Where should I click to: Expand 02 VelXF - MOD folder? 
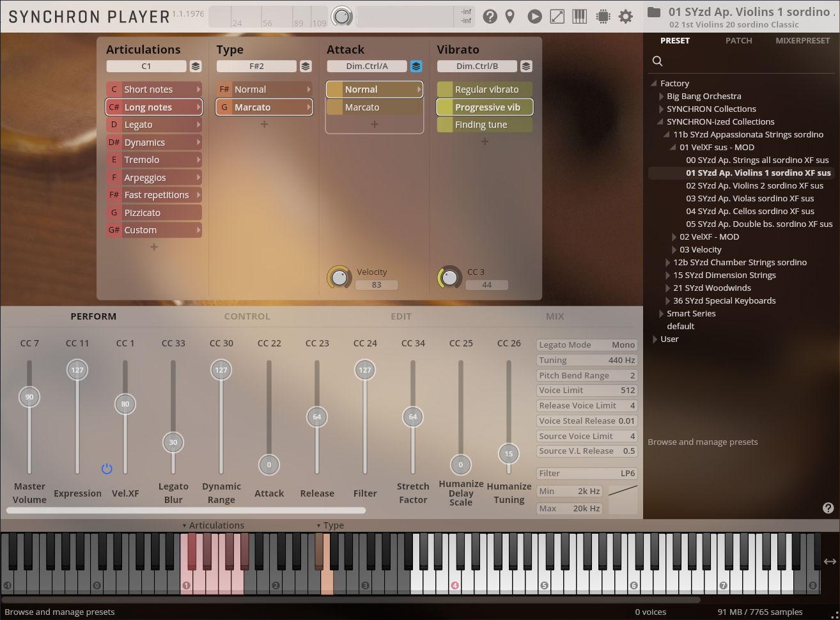click(x=674, y=237)
